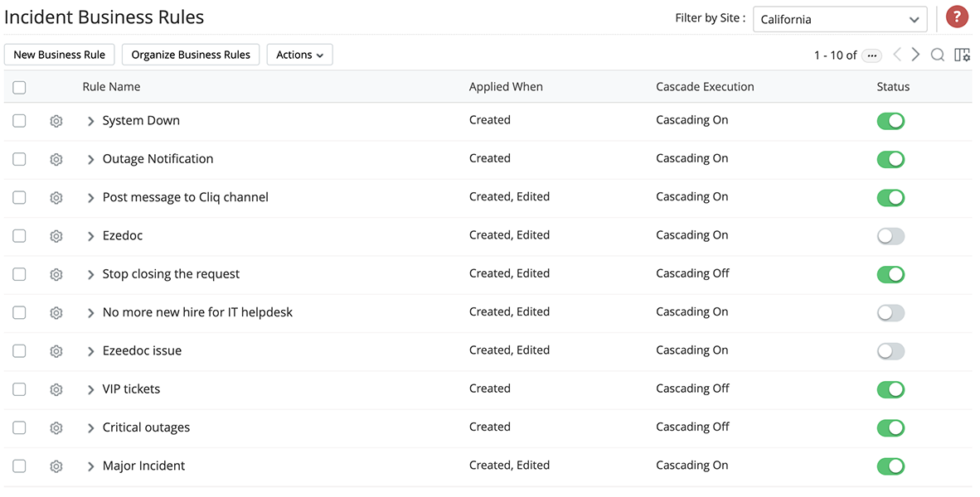This screenshot has height=497, width=980.
Task: Click Organize Business Rules button
Action: (191, 55)
